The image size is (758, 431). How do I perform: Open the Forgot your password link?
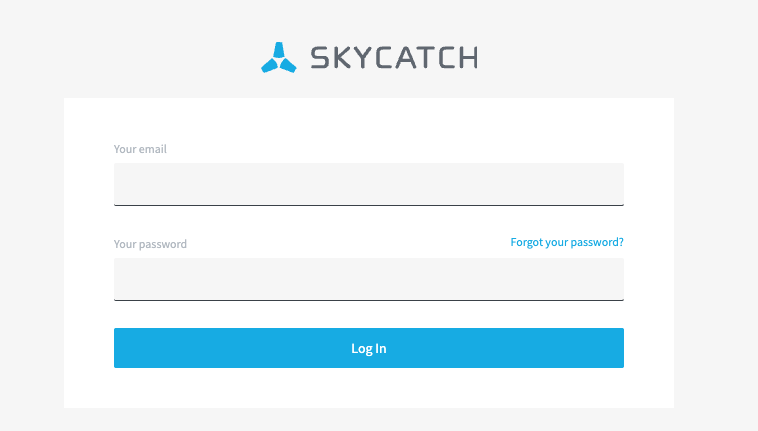566,242
